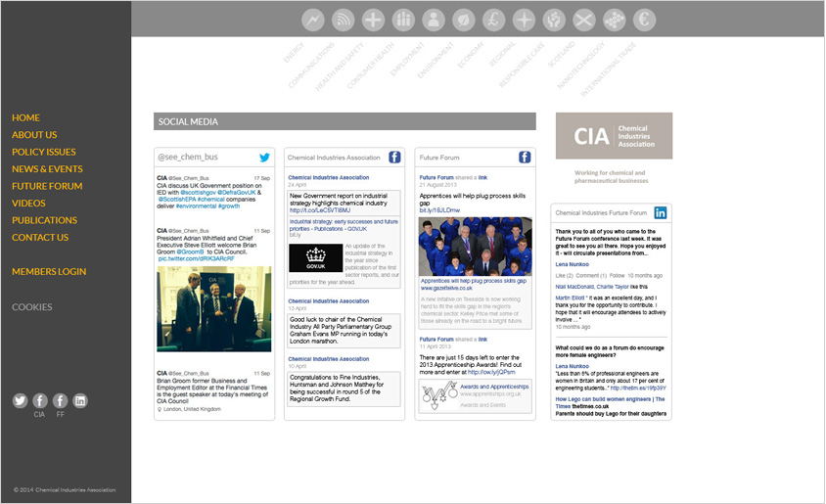
Task: Open the Environment leaf icon
Action: click(464, 21)
